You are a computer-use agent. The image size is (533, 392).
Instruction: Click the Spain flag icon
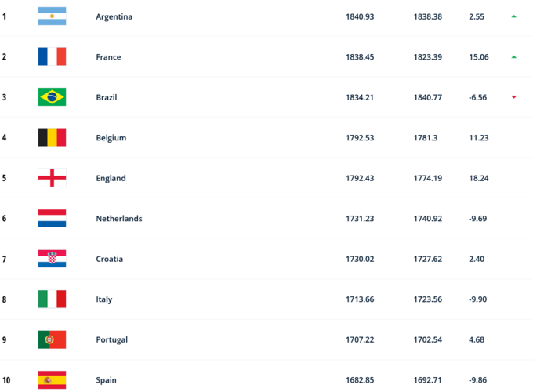coord(52,379)
